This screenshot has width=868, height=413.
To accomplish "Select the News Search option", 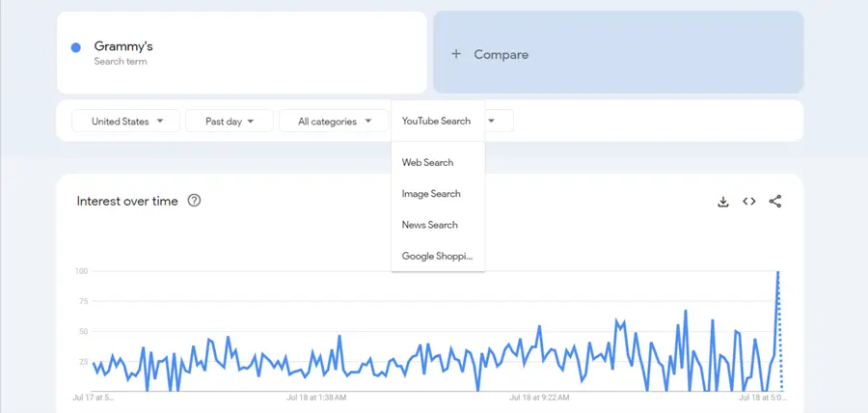I will tap(430, 225).
